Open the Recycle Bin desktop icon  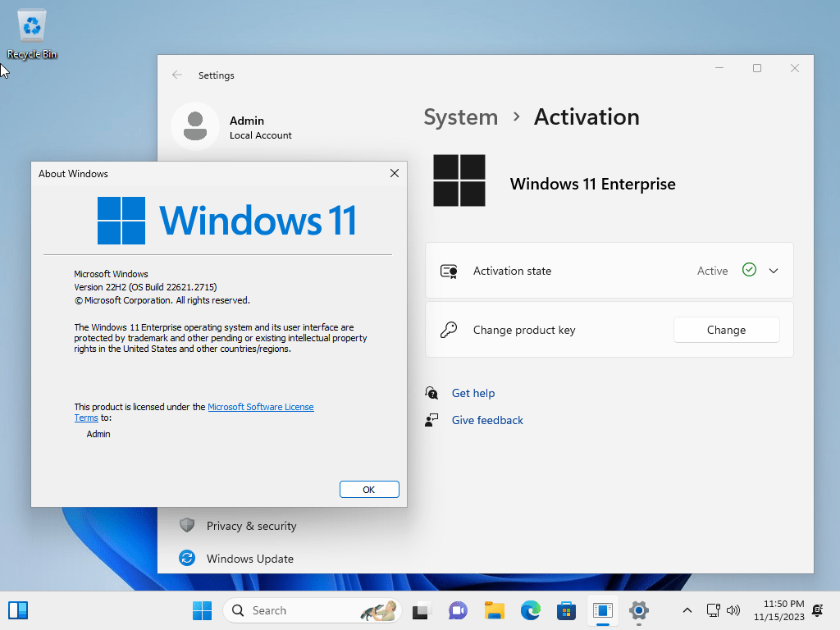(32, 34)
